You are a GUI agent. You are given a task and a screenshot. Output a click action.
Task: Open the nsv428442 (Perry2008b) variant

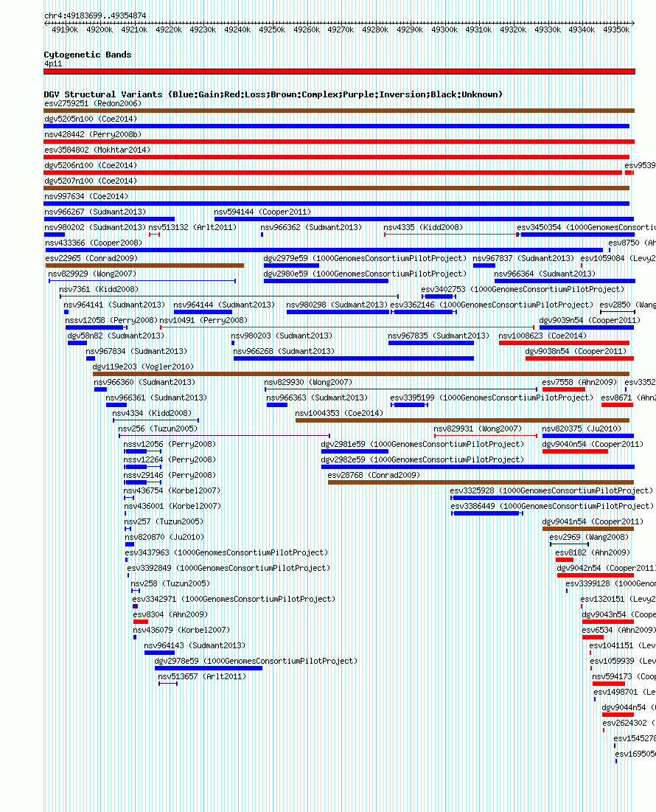pyautogui.click(x=93, y=135)
